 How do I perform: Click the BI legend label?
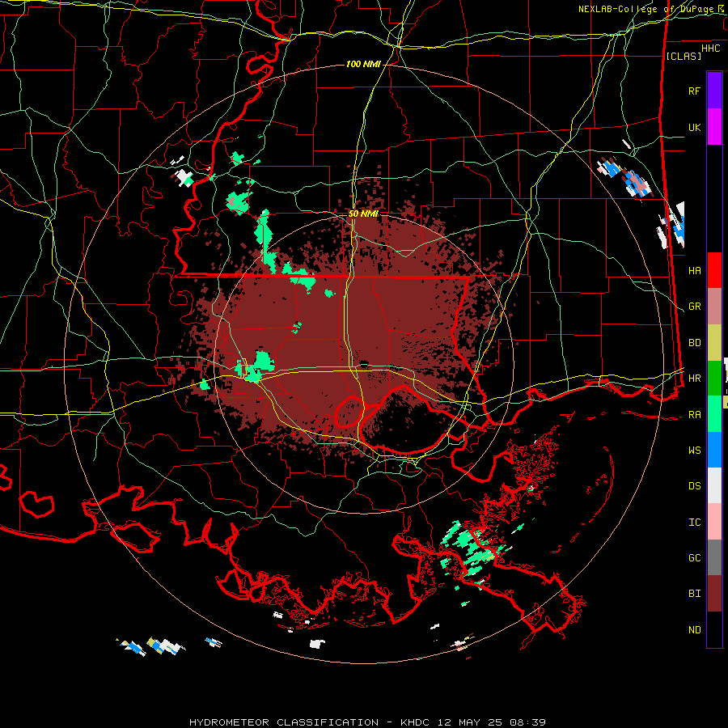point(694,594)
